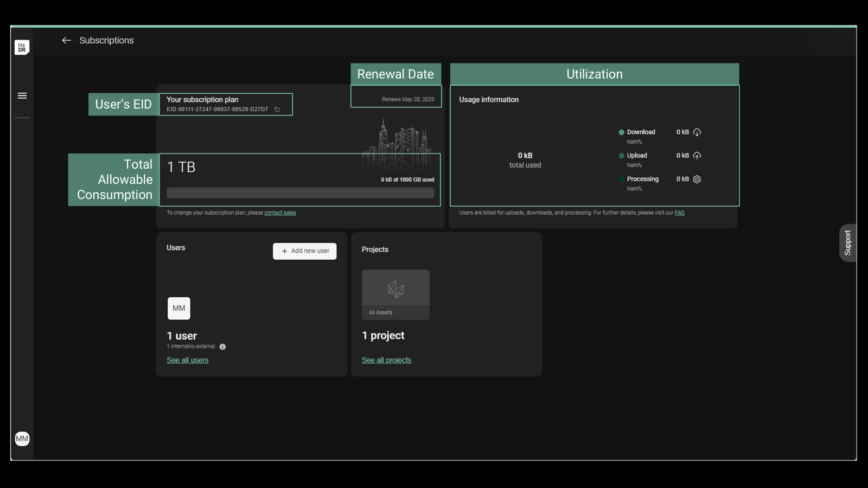Go back using the arrow icon

tap(66, 41)
